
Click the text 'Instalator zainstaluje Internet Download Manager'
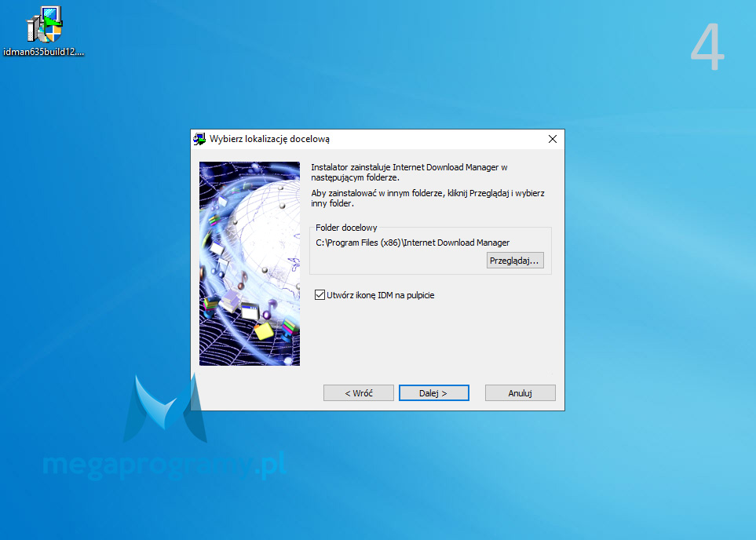click(x=405, y=167)
